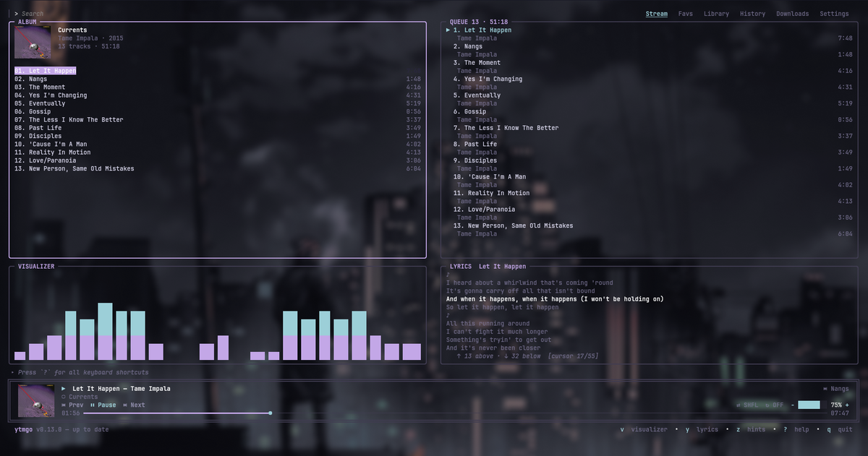Click the ytmgo version status text
This screenshot has width=868, height=456.
(x=61, y=429)
